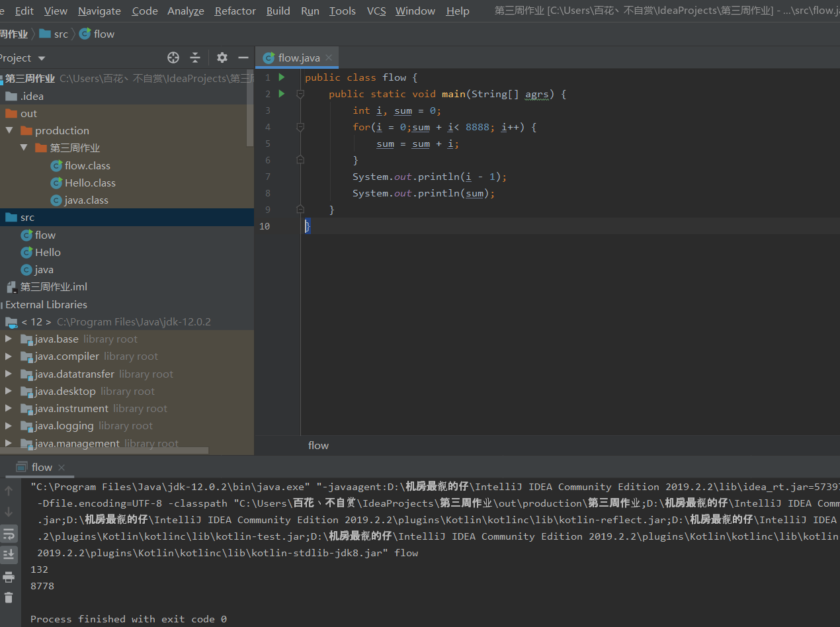This screenshot has width=840, height=627.
Task: Clear console with trash icon
Action: tap(9, 597)
